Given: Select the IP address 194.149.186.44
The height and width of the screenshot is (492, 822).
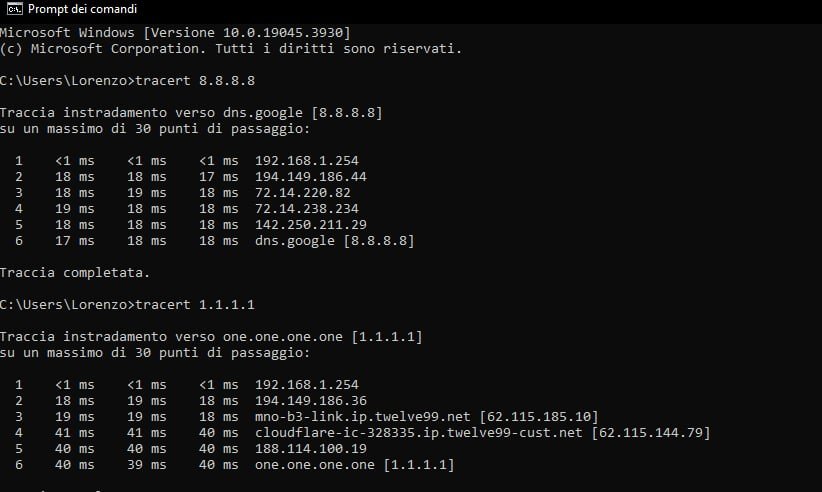Looking at the screenshot, I should (x=311, y=177).
